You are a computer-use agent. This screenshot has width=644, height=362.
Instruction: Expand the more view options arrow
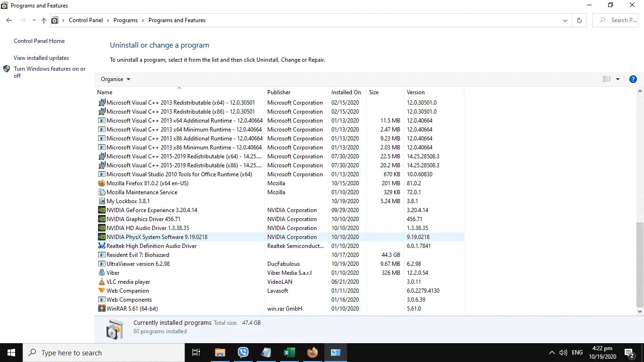[x=618, y=79]
